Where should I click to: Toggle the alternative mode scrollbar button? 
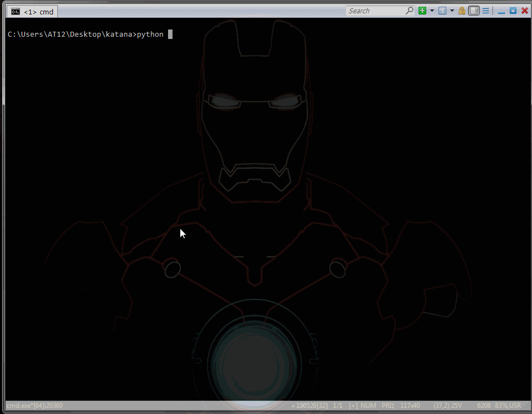(x=474, y=11)
